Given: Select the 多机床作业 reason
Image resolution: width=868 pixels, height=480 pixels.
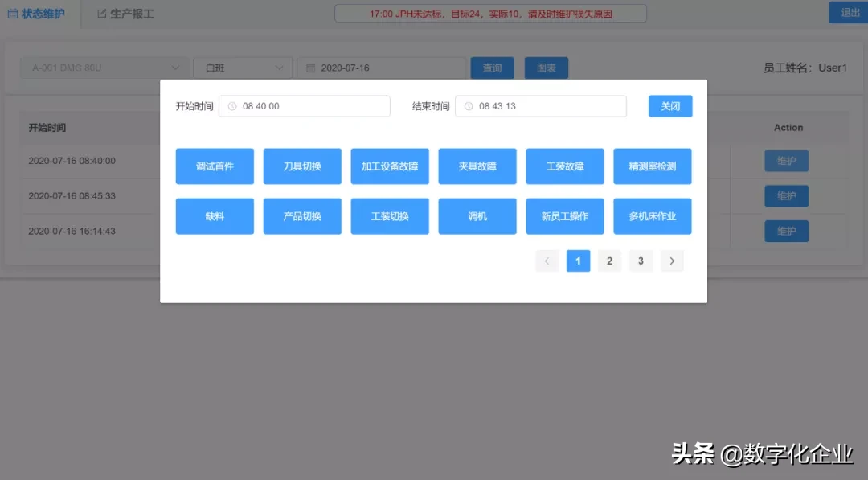Looking at the screenshot, I should (653, 215).
